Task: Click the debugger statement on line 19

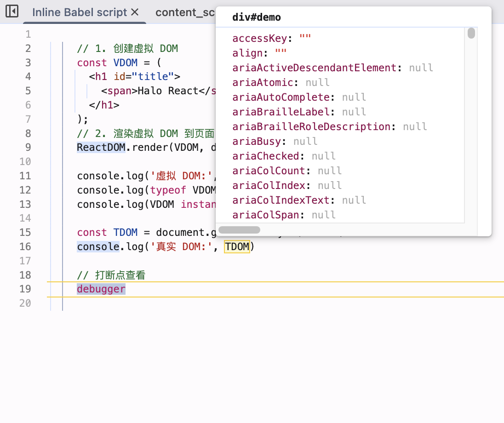Action: (x=101, y=289)
